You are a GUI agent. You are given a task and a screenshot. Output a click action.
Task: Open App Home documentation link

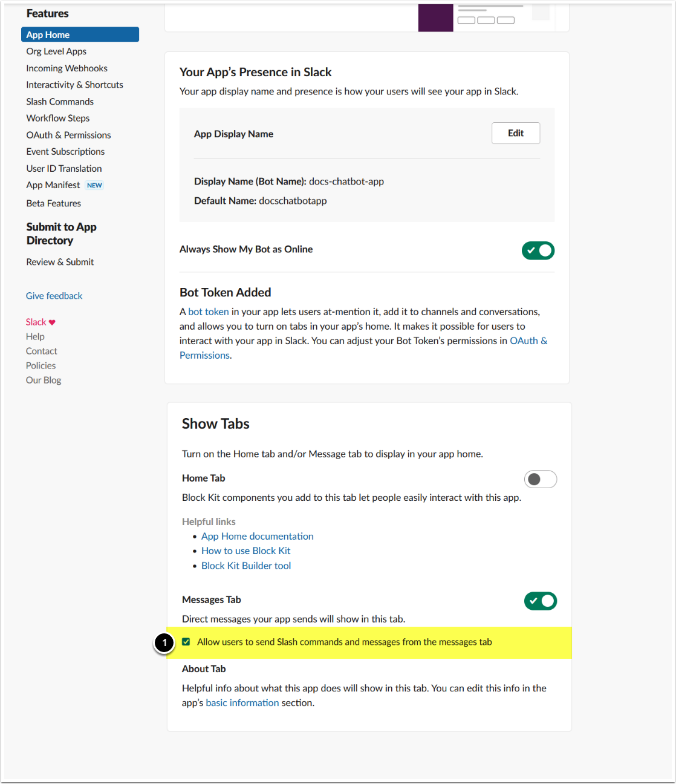pyautogui.click(x=258, y=536)
